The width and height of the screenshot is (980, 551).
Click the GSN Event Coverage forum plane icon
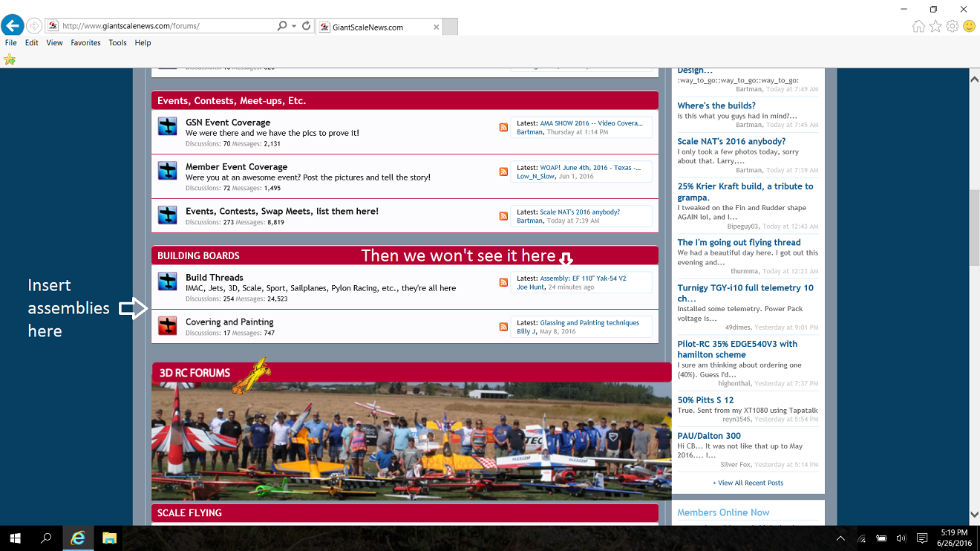(167, 126)
